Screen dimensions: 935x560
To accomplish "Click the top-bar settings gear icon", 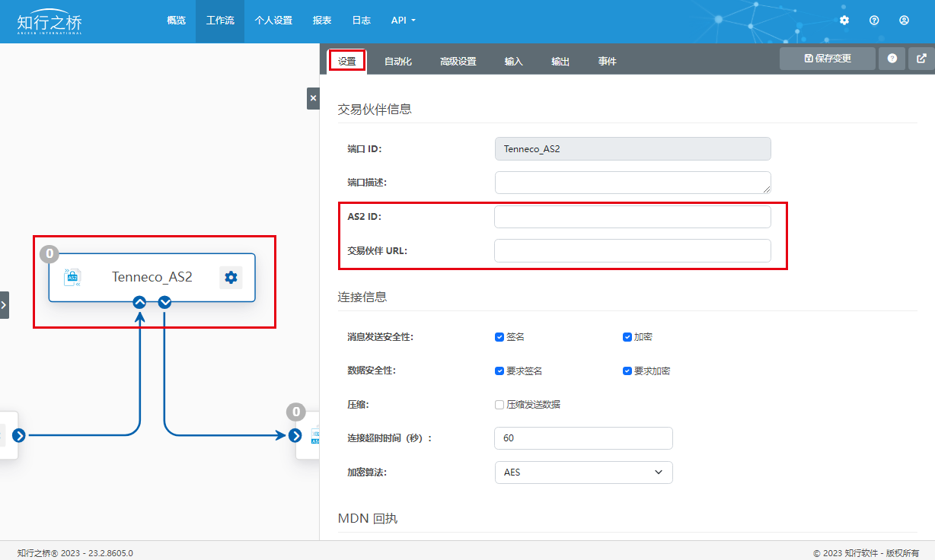I will click(x=844, y=21).
